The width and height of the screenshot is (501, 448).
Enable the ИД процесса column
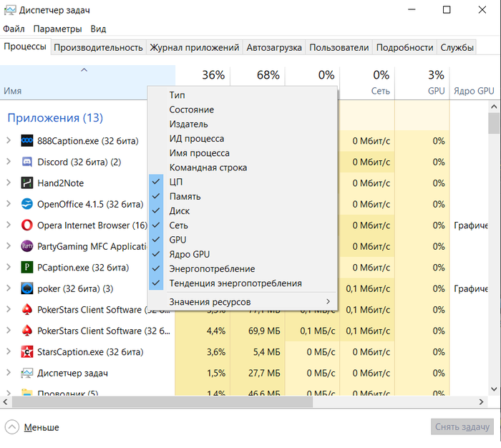[242, 138]
